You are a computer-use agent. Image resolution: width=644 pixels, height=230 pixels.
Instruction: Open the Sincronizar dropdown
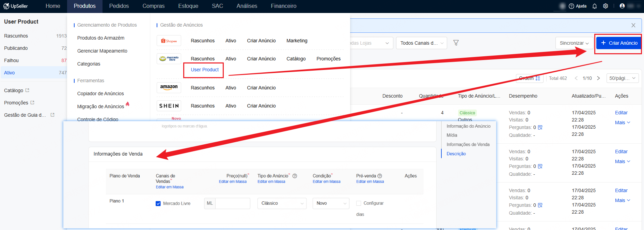point(574,43)
